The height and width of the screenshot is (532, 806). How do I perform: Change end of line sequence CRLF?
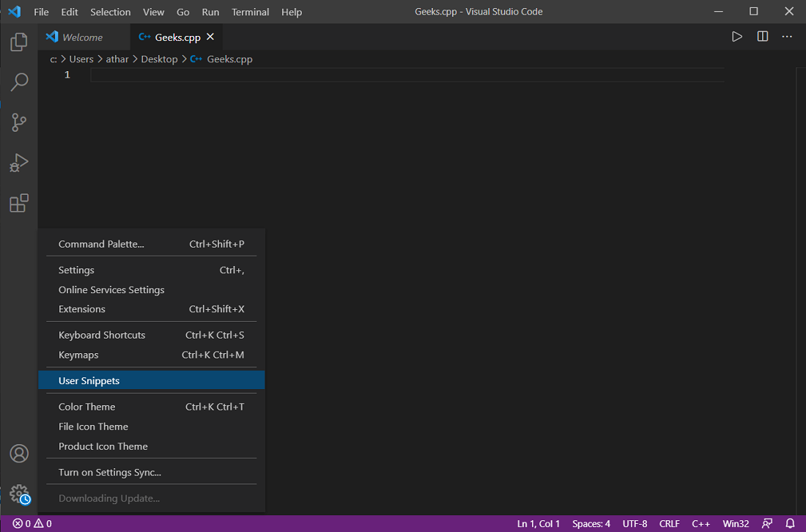[x=669, y=523]
